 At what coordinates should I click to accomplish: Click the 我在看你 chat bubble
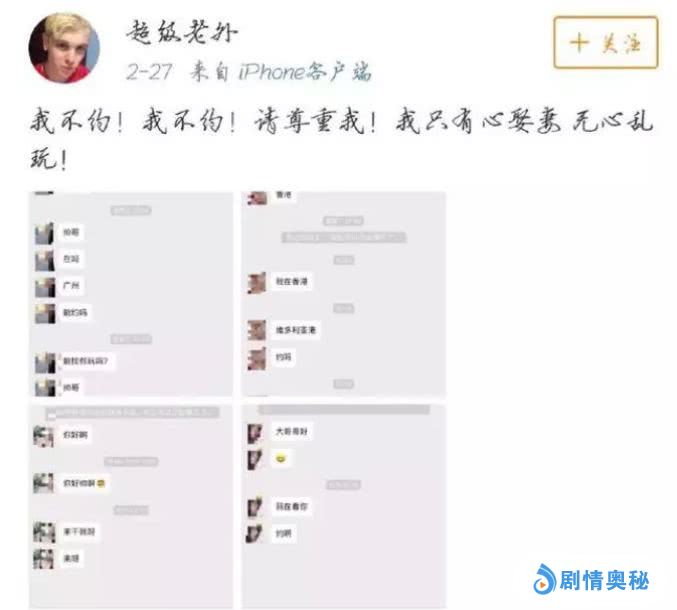[291, 506]
